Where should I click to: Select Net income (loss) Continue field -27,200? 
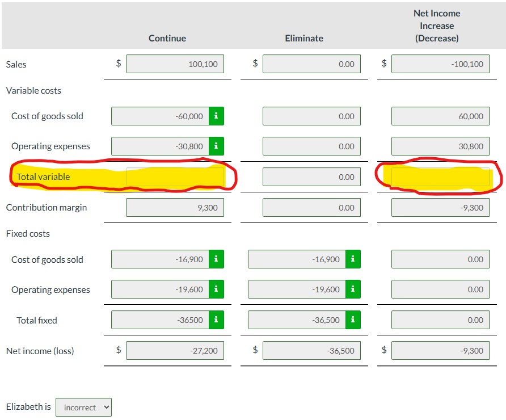pyautogui.click(x=175, y=350)
